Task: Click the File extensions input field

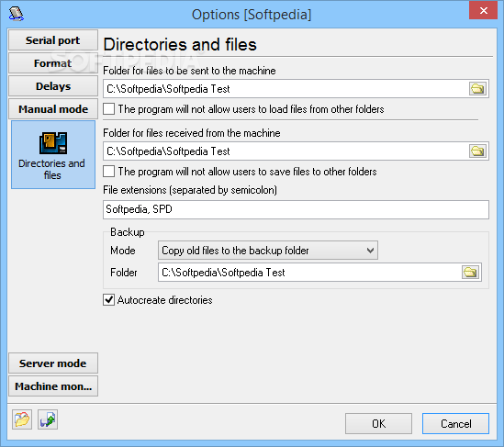Action: coord(296,209)
